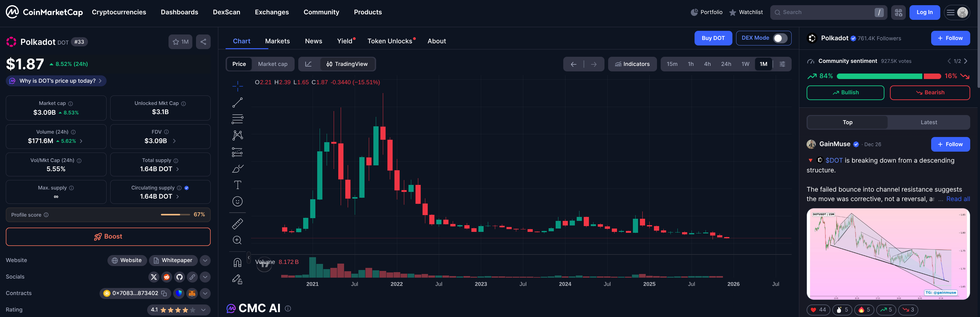Expand the Website links dropdown
Image resolution: width=980 pixels, height=317 pixels.
tap(205, 260)
